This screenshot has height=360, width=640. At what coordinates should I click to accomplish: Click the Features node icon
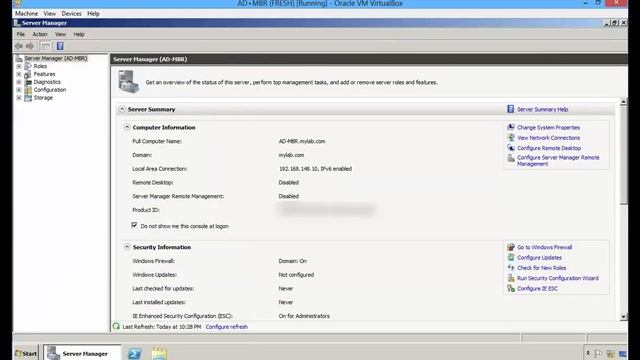tap(28, 74)
